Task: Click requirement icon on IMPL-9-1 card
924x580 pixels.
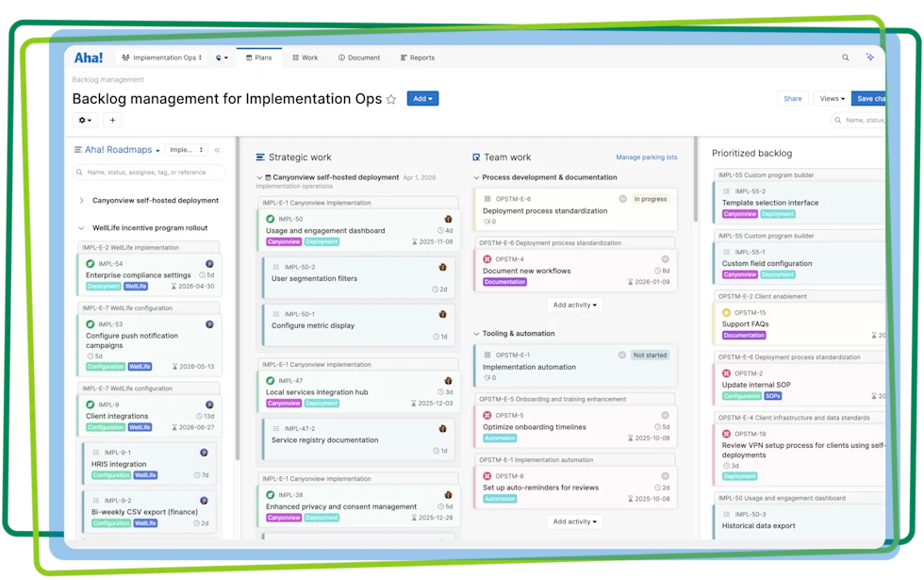Action: point(96,453)
